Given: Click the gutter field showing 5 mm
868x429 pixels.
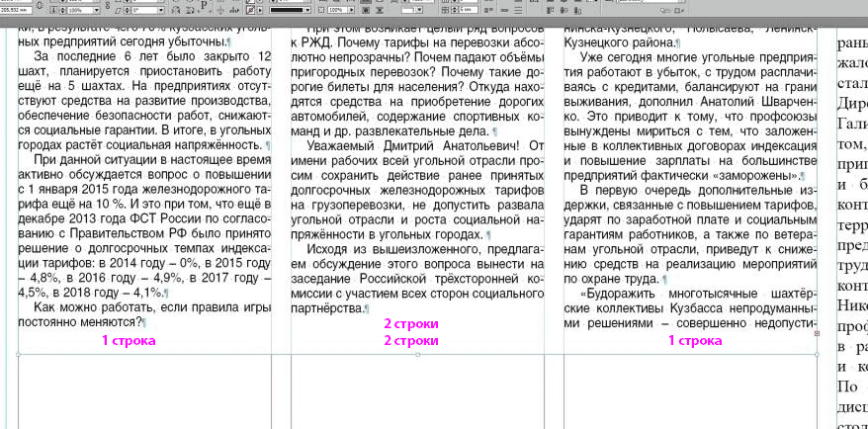Looking at the screenshot, I should 469,10.
